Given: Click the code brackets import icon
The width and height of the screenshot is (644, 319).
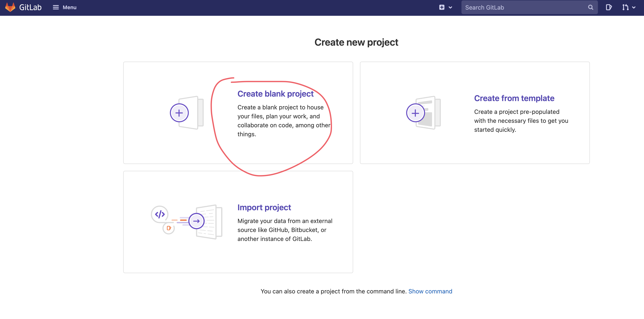Looking at the screenshot, I should (x=160, y=214).
